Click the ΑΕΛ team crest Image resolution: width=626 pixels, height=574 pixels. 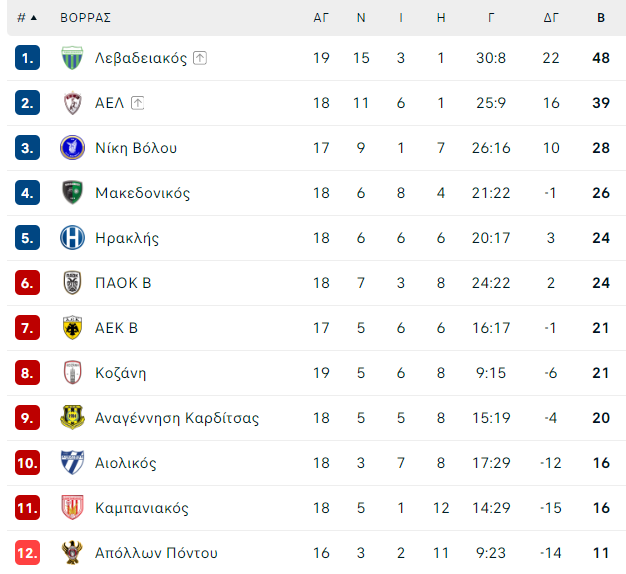click(x=72, y=103)
